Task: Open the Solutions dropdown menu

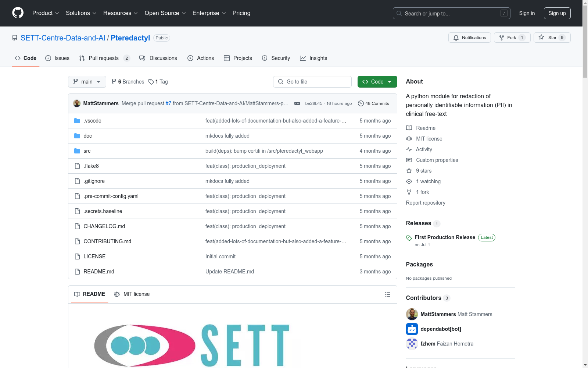Action: click(x=81, y=13)
